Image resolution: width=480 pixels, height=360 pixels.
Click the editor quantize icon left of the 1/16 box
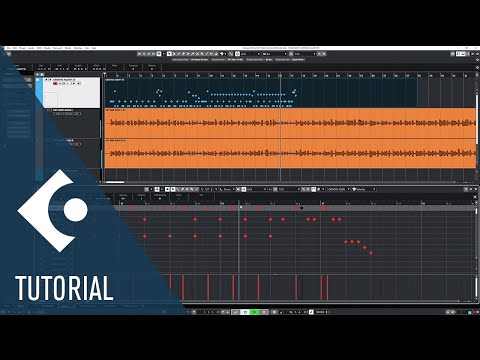[x=275, y=189]
